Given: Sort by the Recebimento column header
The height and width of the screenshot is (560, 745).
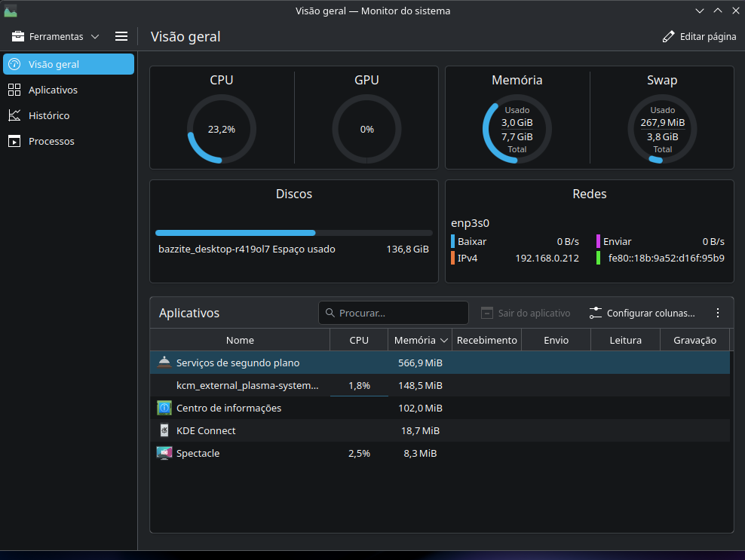Looking at the screenshot, I should click(x=486, y=340).
